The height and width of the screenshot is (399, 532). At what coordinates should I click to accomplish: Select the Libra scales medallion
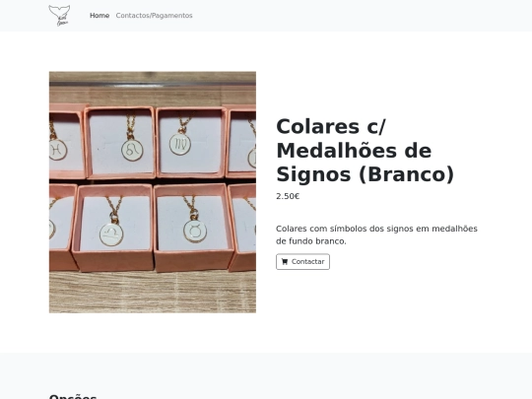[111, 234]
